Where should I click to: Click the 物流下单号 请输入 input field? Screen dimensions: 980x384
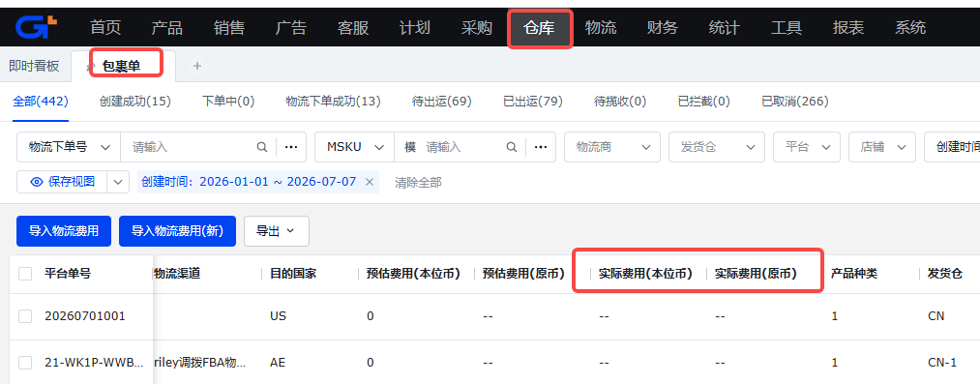(x=188, y=147)
